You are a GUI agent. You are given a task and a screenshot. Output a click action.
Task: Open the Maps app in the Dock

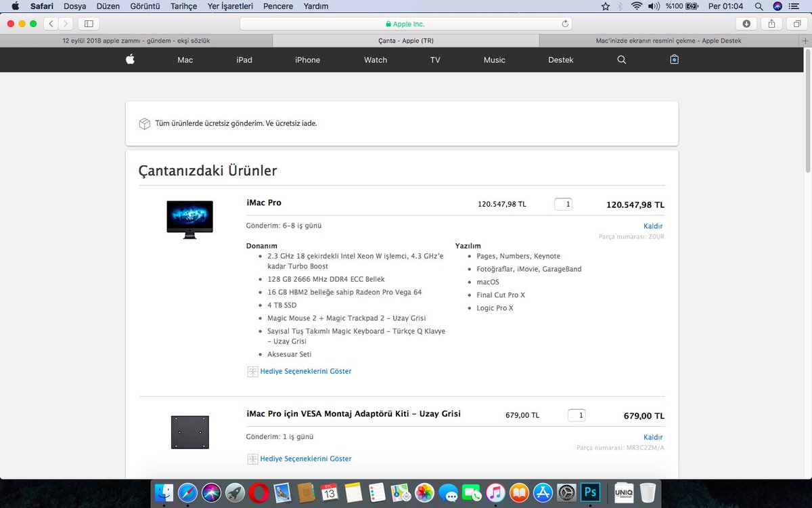pyautogui.click(x=401, y=492)
